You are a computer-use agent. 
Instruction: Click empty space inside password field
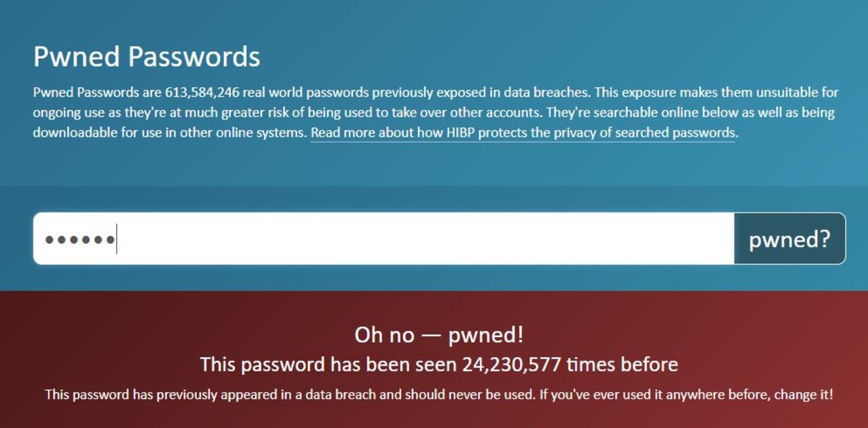point(425,239)
